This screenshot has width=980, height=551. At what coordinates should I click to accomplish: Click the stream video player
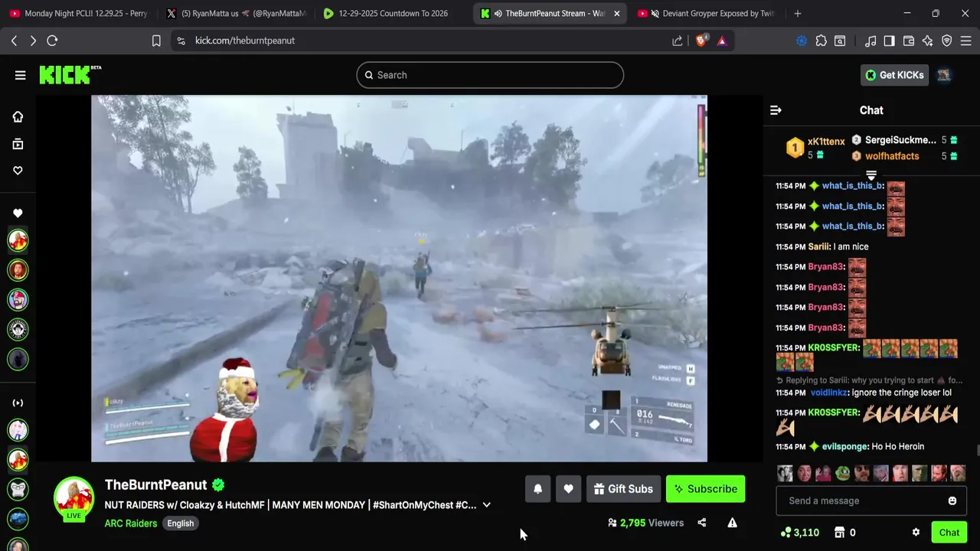point(399,279)
